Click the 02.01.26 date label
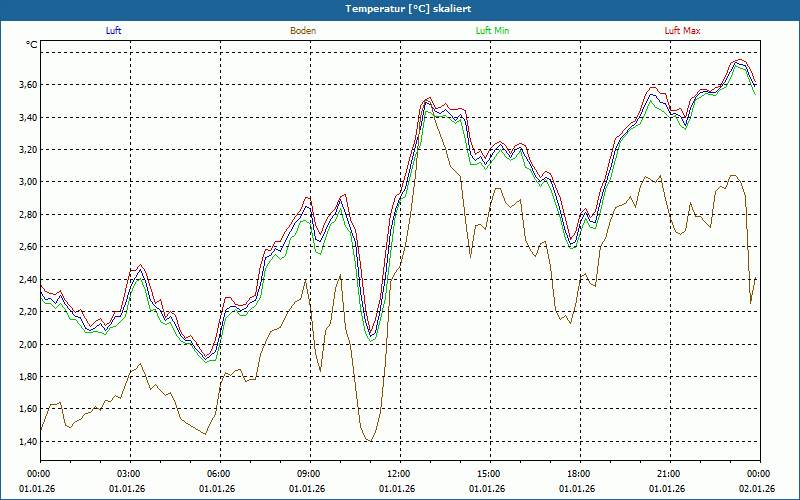 click(758, 489)
